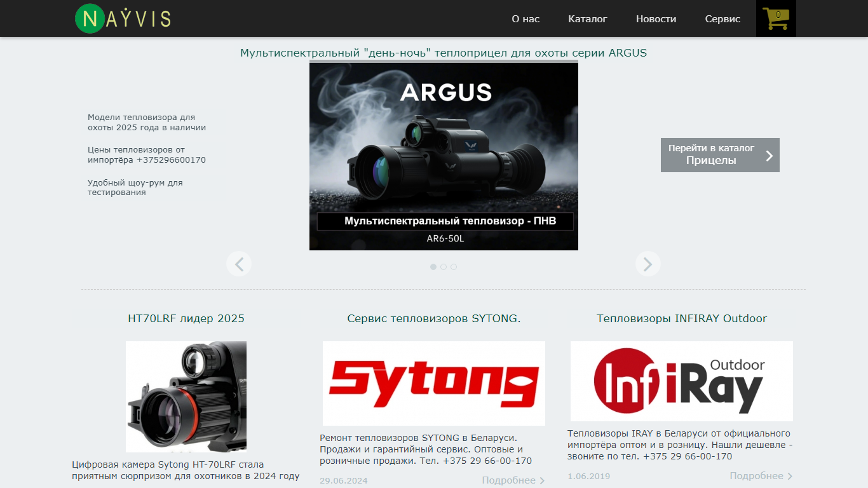
Task: Click the NAYVIS logo
Action: [123, 18]
